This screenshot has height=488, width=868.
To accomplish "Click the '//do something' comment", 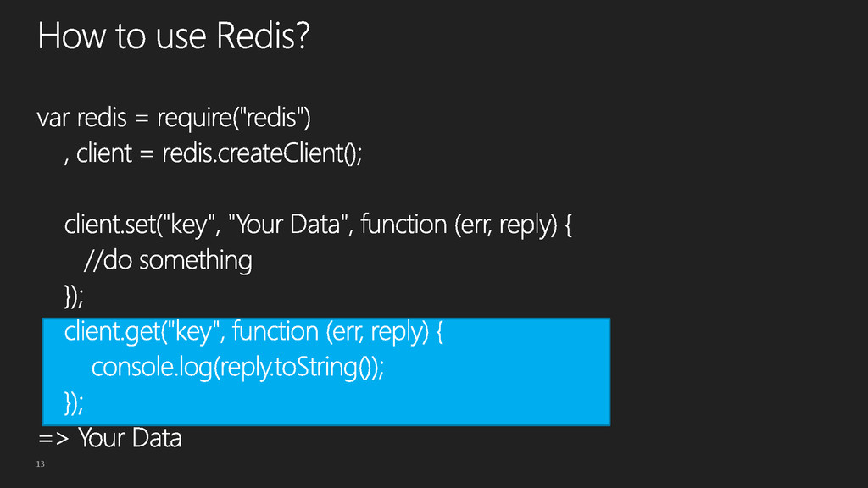I will pos(168,260).
